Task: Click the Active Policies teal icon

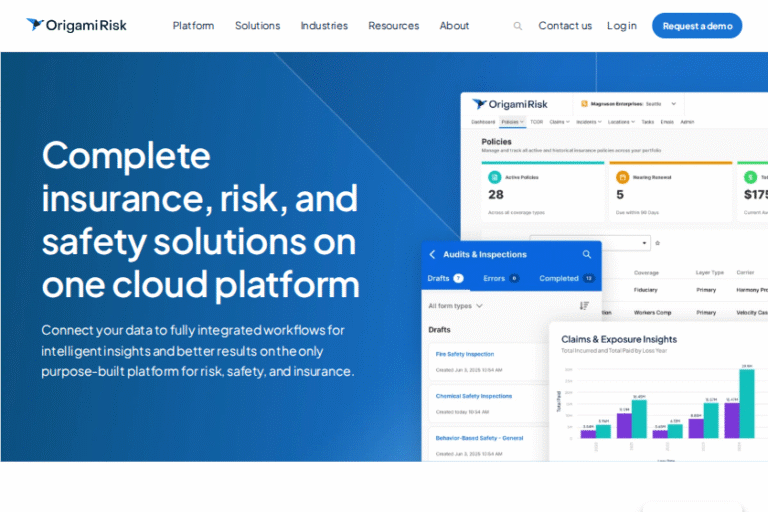Action: pos(494,176)
